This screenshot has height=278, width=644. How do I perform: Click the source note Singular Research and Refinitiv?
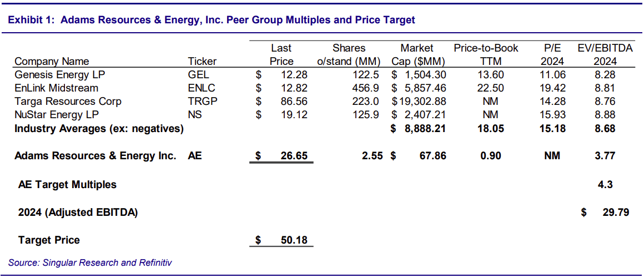point(90,262)
